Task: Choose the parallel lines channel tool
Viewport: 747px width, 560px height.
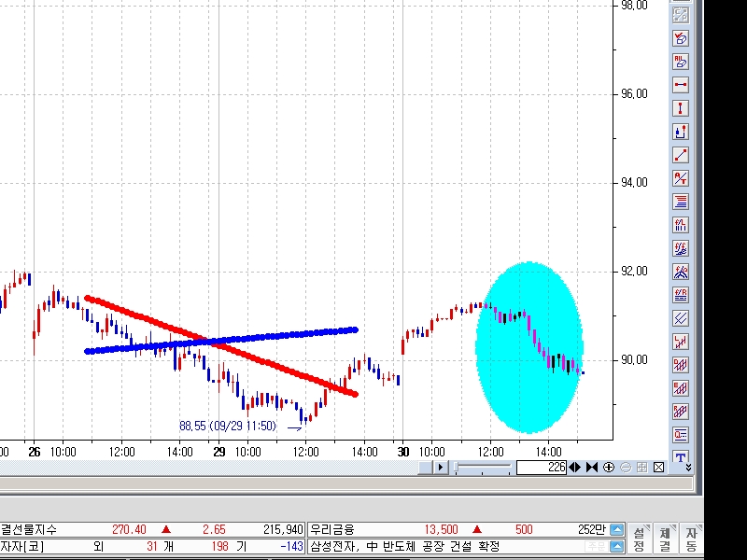Action: click(680, 318)
